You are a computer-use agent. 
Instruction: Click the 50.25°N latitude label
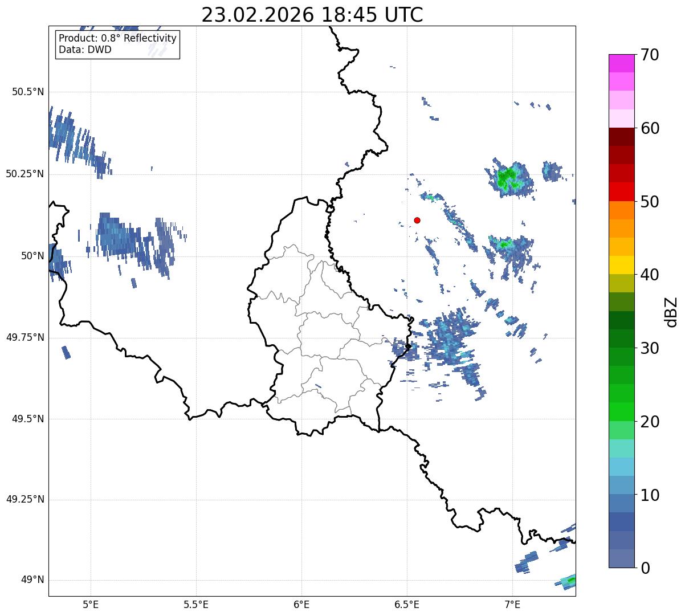[25, 174]
